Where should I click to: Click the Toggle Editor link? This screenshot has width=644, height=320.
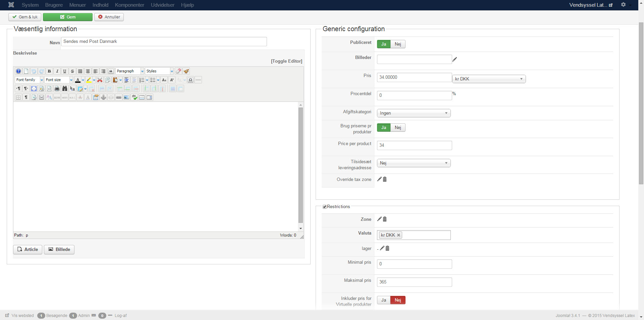[286, 61]
